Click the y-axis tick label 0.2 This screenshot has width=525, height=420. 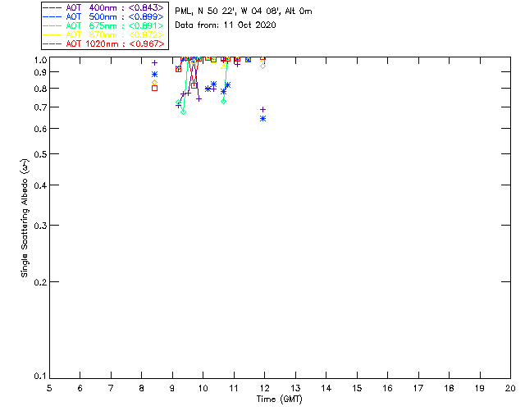pos(40,282)
